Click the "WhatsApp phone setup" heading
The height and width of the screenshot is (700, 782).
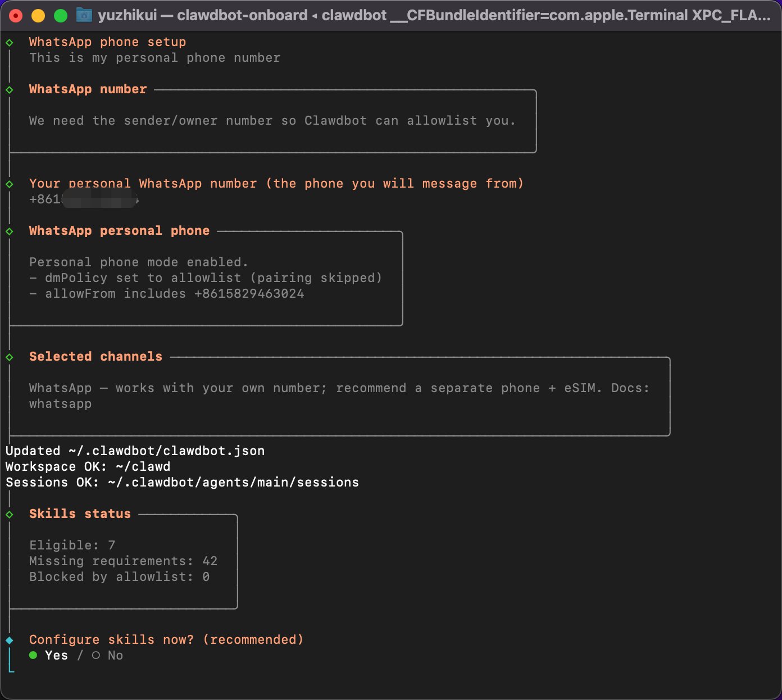coord(107,42)
